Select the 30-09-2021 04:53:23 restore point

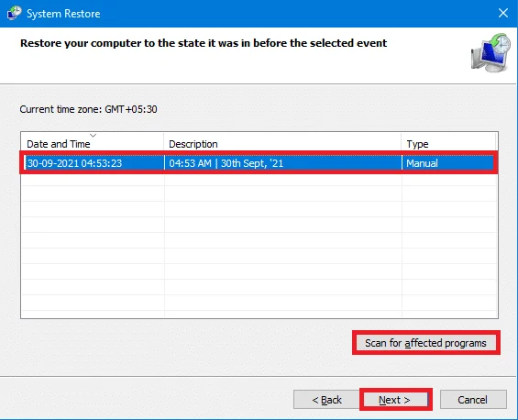pyautogui.click(x=259, y=163)
